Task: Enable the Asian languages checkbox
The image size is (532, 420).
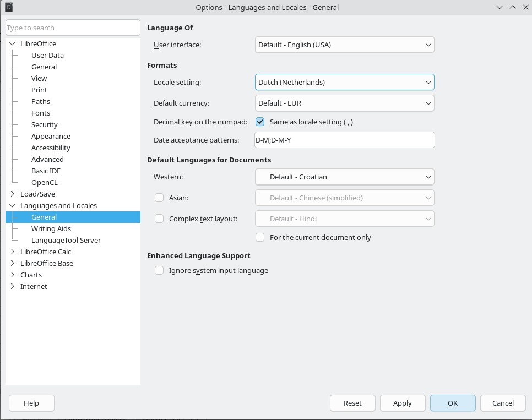Action: [159, 198]
